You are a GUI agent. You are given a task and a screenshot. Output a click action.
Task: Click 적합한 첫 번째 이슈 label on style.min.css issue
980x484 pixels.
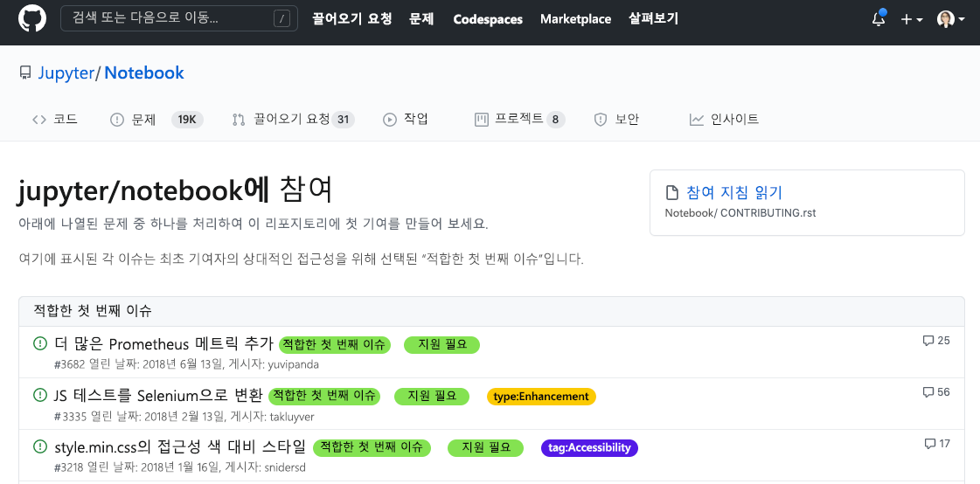point(372,448)
